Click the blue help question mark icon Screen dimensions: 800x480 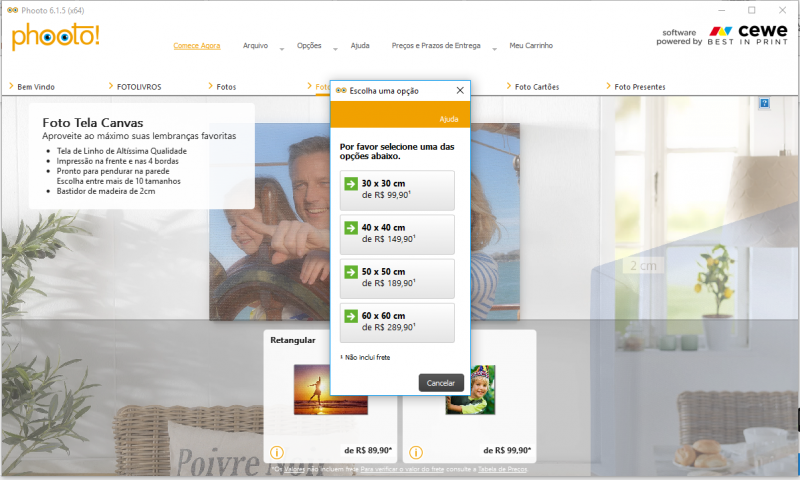tap(764, 103)
